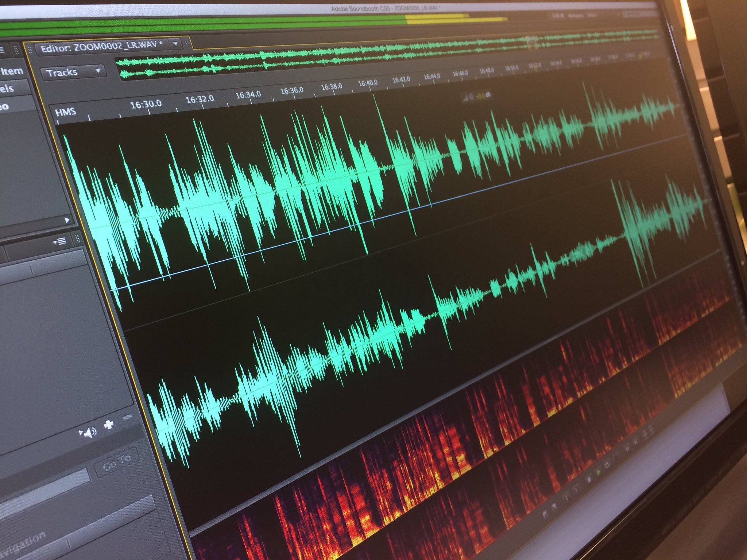Click the 16:34.0 mark on the ruler
Screen dimensions: 747x560
click(248, 95)
